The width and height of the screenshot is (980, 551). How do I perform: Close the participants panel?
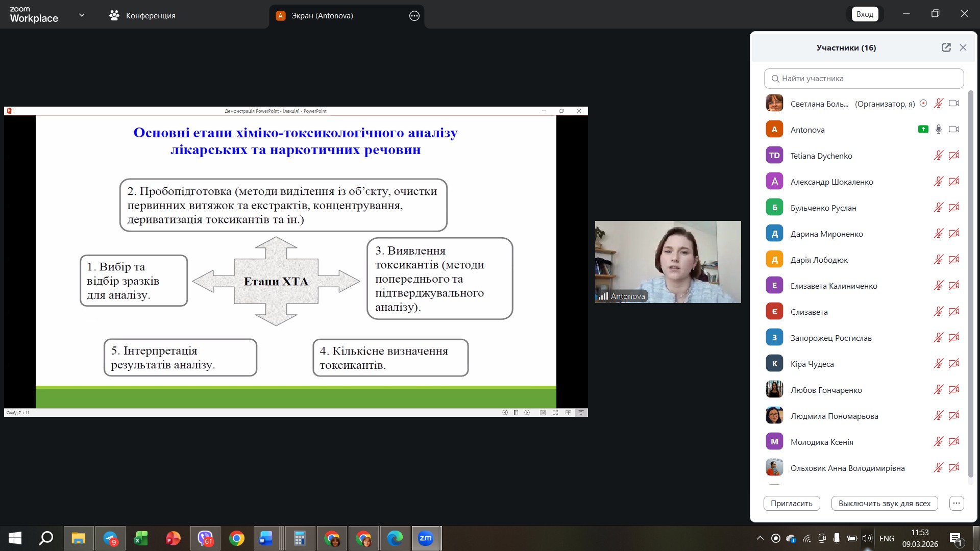tap(963, 47)
